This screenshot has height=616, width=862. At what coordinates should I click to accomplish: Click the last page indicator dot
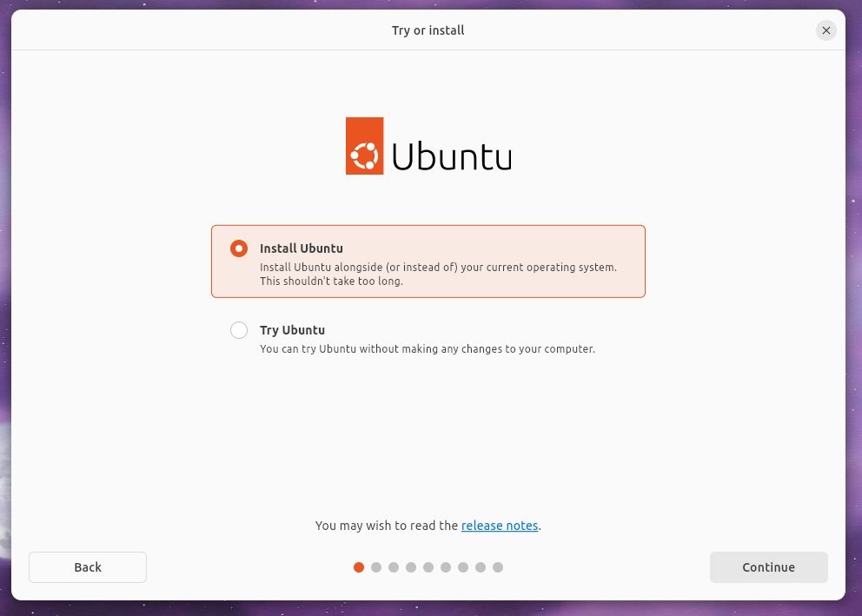click(x=498, y=567)
